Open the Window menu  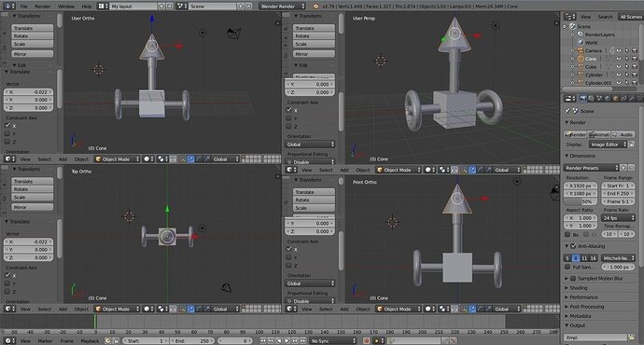click(x=66, y=7)
